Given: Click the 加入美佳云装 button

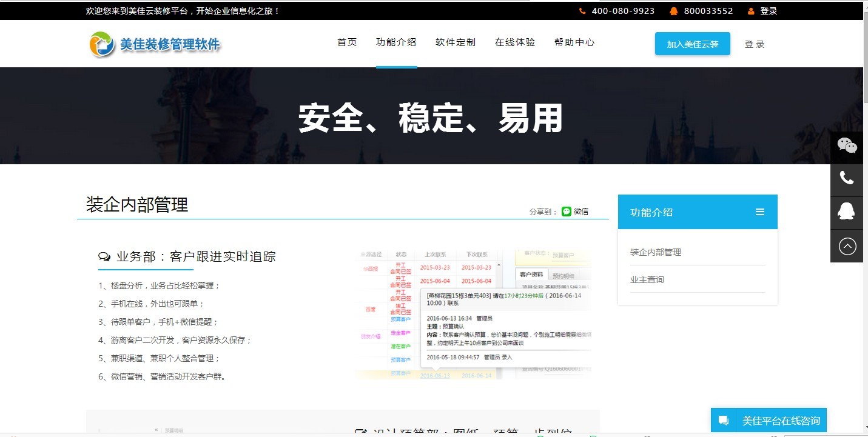Looking at the screenshot, I should (x=692, y=44).
